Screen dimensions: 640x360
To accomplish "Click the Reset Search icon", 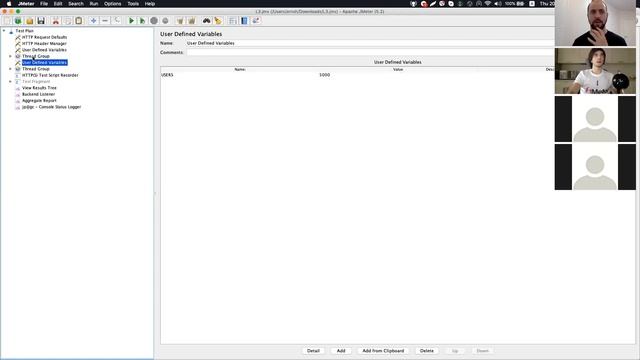I will (x=218, y=21).
